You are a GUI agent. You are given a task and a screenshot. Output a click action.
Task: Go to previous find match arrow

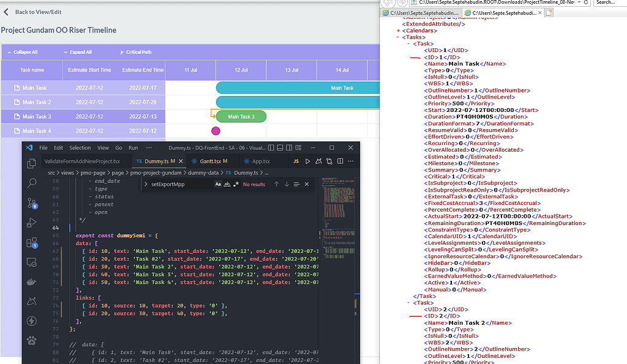click(x=276, y=184)
